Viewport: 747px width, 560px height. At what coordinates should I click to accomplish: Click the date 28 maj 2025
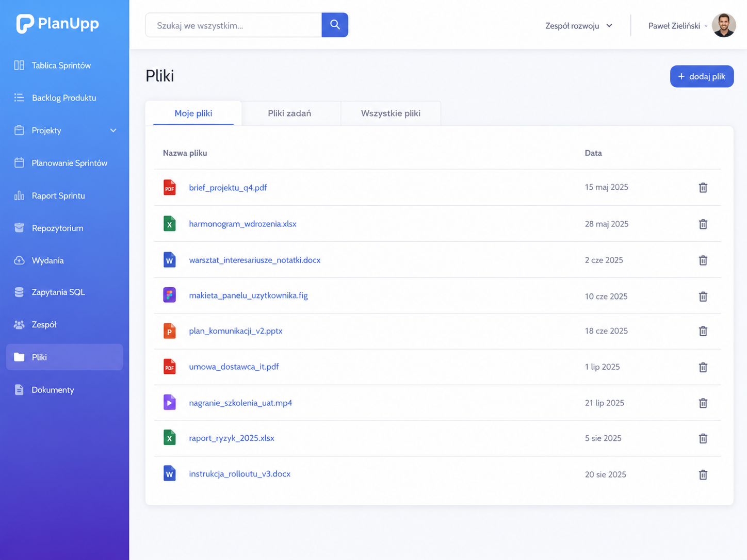tap(607, 224)
